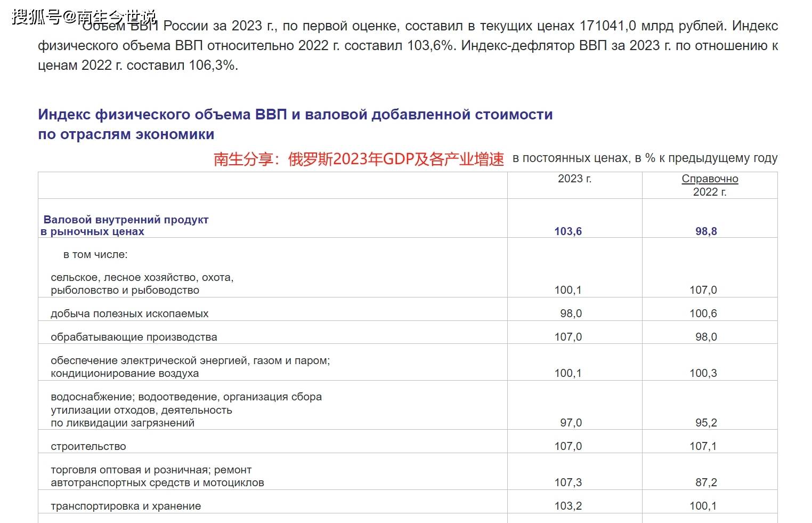Screen dimensions: 812x523
Task: Select the red caption 南生分享：俄罗斯2023年GDP及各产业增速
Action: coord(358,158)
